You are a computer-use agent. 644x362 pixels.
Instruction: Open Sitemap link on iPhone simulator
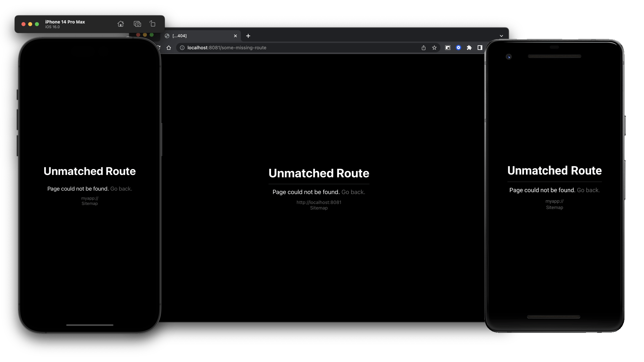(x=90, y=204)
